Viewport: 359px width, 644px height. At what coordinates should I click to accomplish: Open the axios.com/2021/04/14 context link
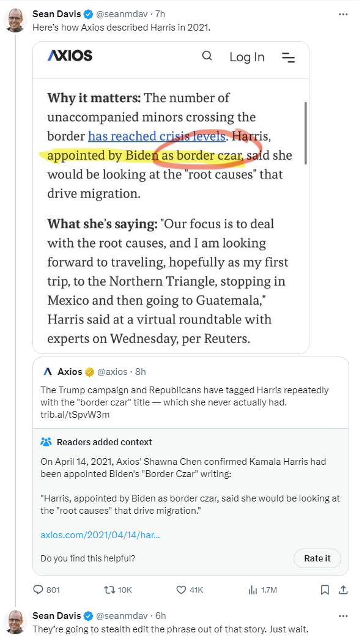100,535
